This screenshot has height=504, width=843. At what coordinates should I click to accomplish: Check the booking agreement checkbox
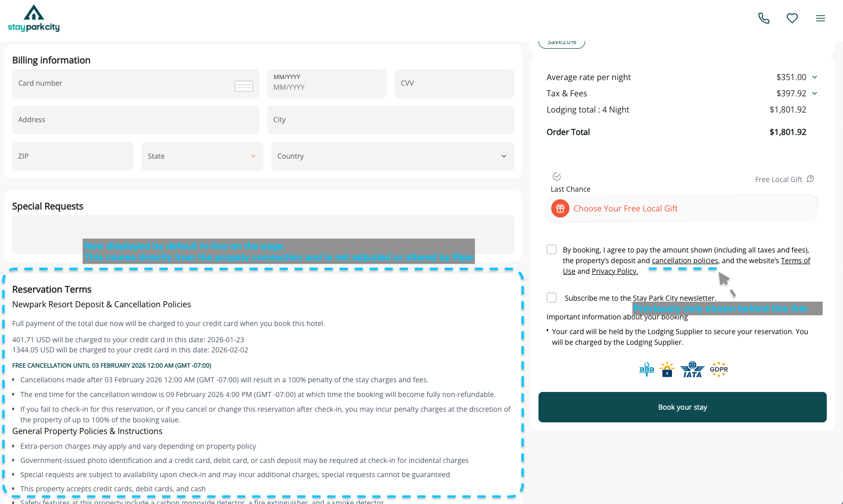pos(552,249)
